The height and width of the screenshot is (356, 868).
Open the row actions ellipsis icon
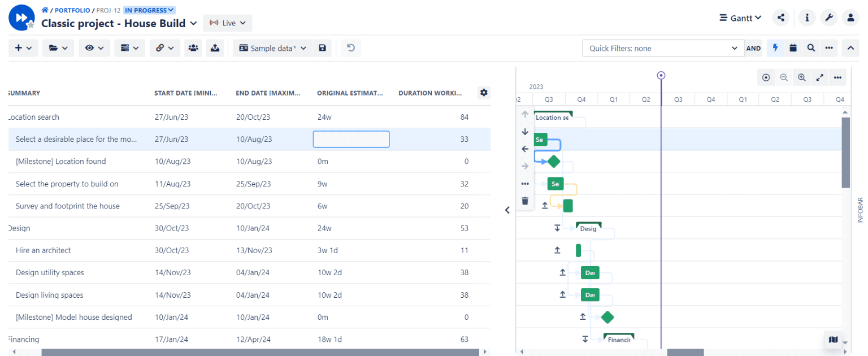click(x=525, y=184)
